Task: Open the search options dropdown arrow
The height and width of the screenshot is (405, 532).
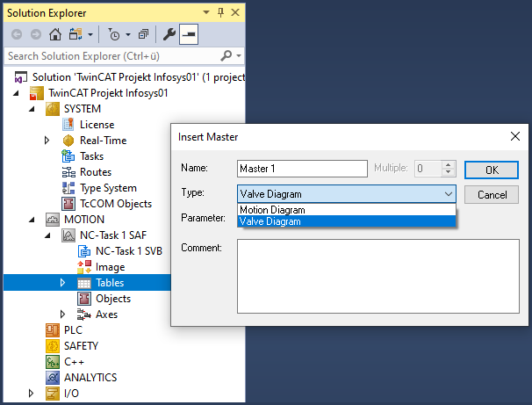Action: (x=239, y=55)
